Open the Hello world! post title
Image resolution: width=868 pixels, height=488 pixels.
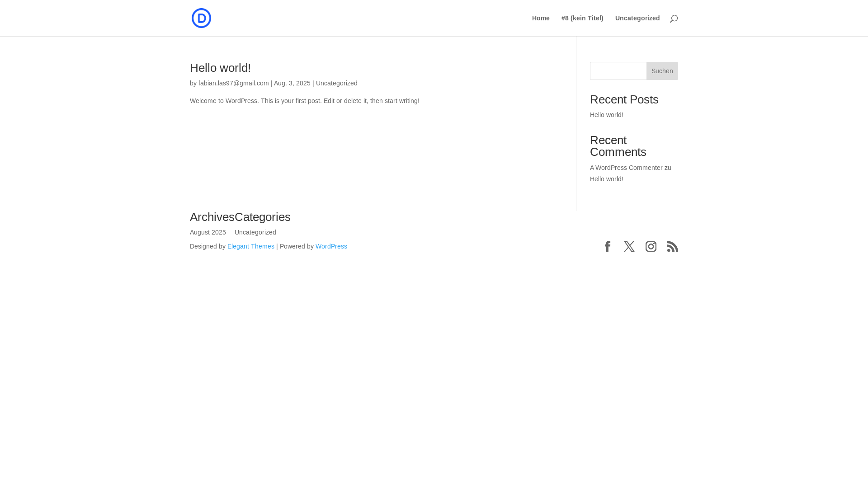220,68
